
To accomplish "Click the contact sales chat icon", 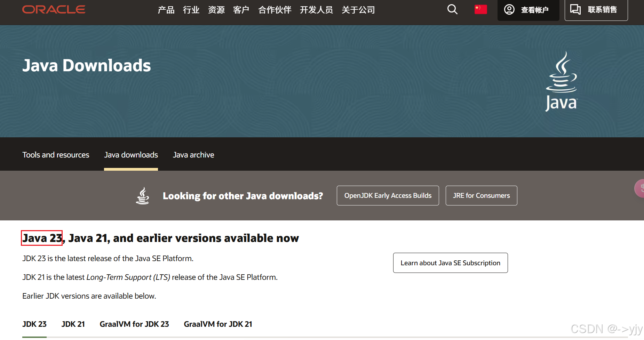I will (x=575, y=9).
